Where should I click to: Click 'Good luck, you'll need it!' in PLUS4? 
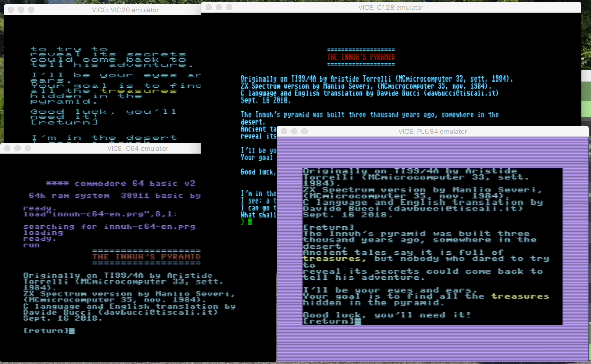point(387,315)
